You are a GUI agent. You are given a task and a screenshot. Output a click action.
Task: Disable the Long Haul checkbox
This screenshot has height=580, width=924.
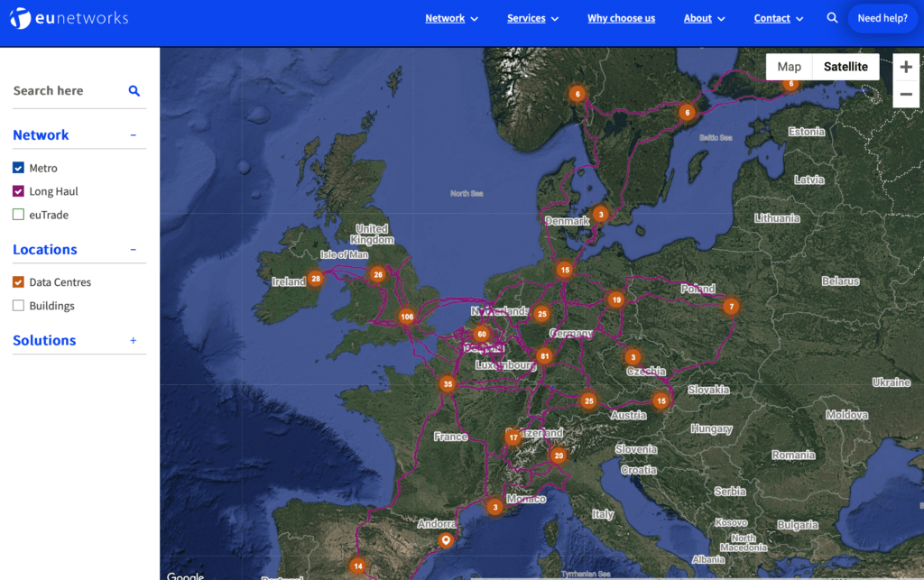pos(18,191)
